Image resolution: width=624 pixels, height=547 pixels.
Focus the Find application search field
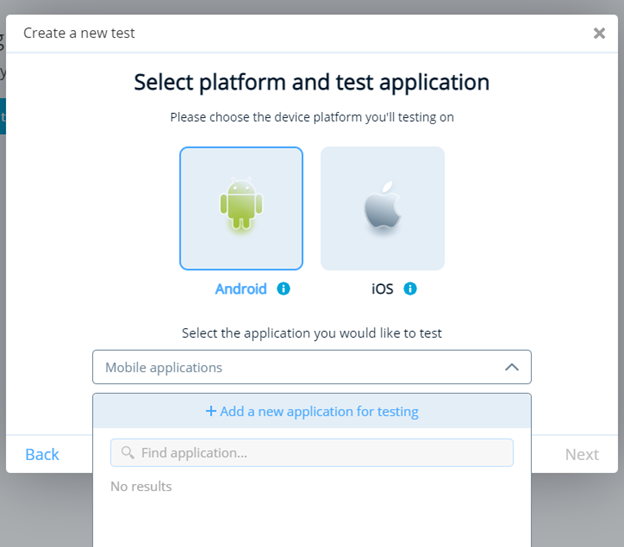(320, 453)
